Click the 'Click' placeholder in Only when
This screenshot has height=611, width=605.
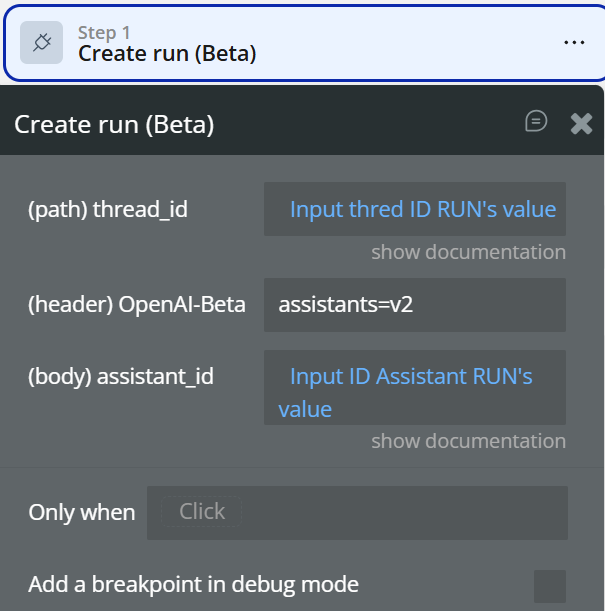[x=202, y=511]
